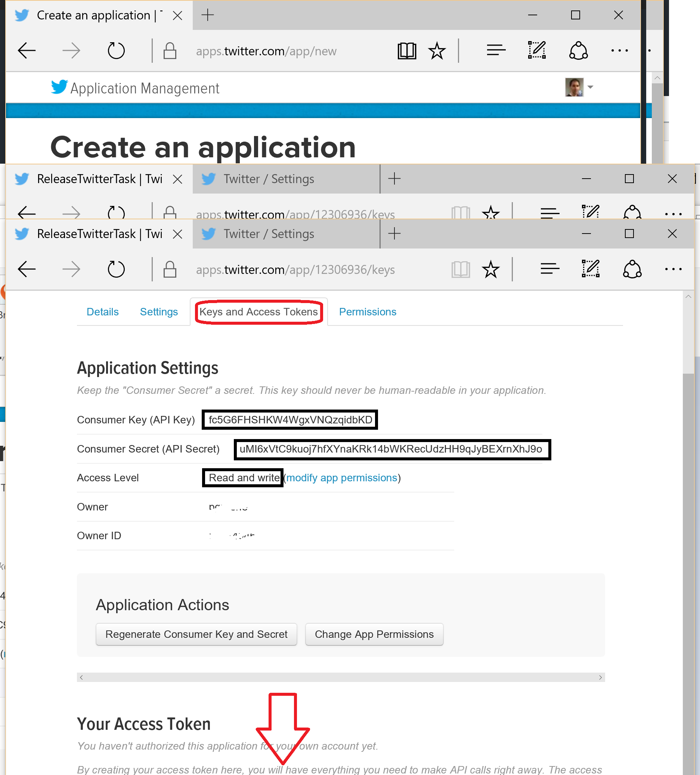Select the Read and write access level text

244,478
